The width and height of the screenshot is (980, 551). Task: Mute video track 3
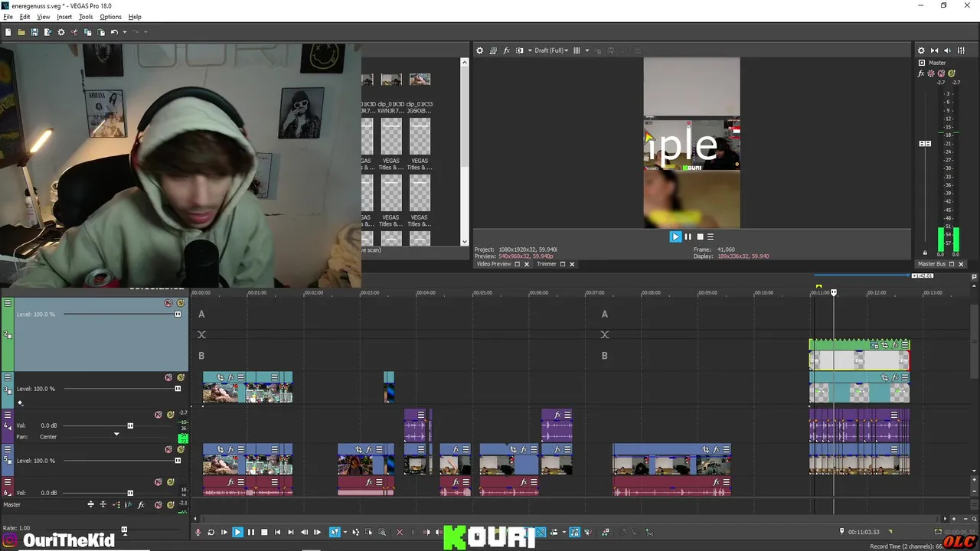pyautogui.click(x=168, y=377)
